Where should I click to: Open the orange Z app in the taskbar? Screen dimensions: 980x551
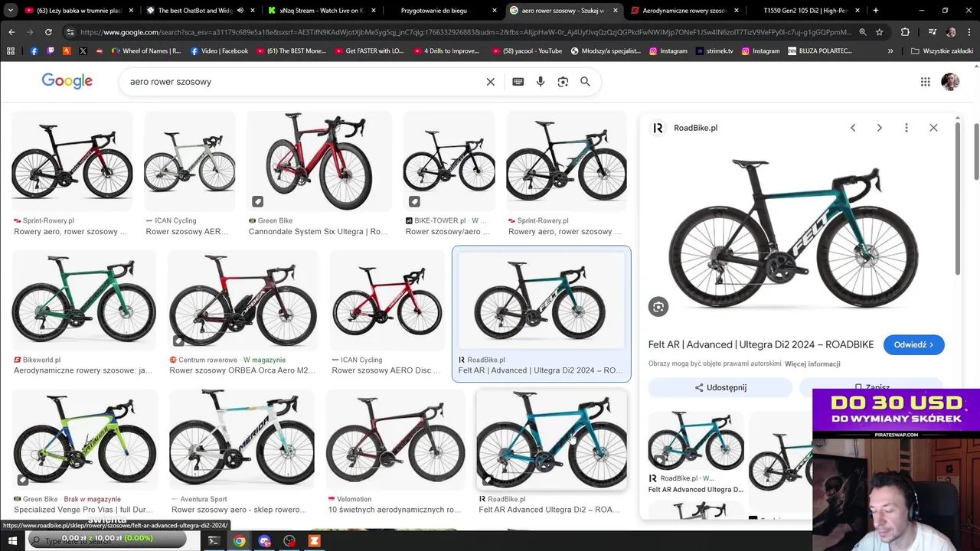(x=314, y=541)
